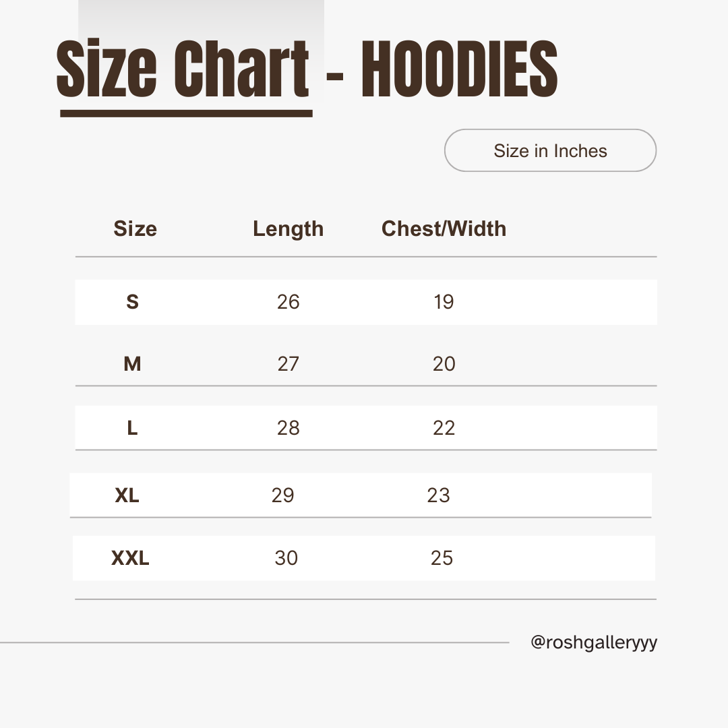Select the "Chest/Width" column header
The width and height of the screenshot is (728, 728).
tap(444, 229)
